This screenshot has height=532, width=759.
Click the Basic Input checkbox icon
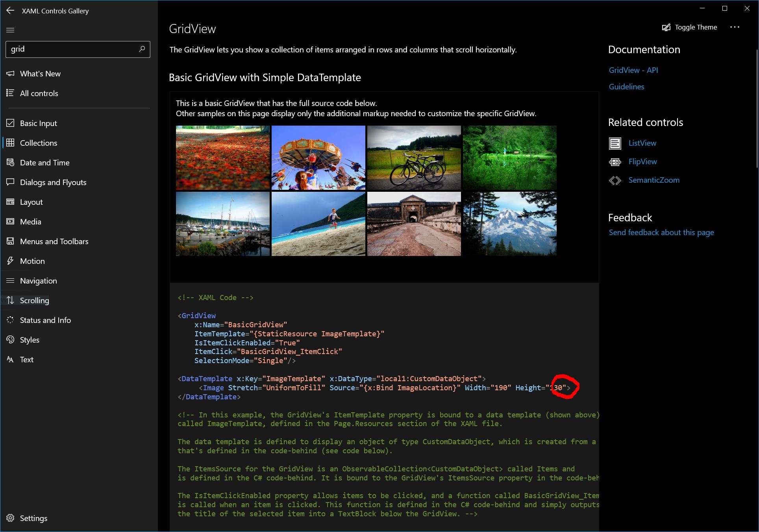11,123
